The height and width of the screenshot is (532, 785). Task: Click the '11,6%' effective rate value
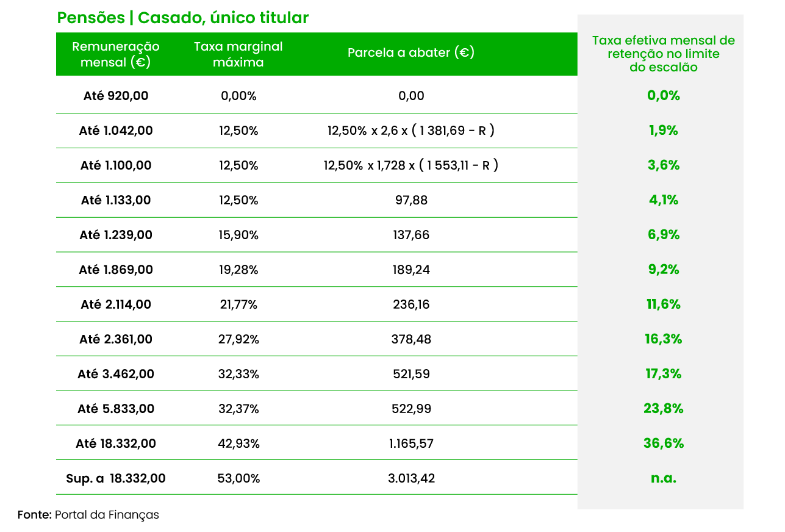point(664,304)
